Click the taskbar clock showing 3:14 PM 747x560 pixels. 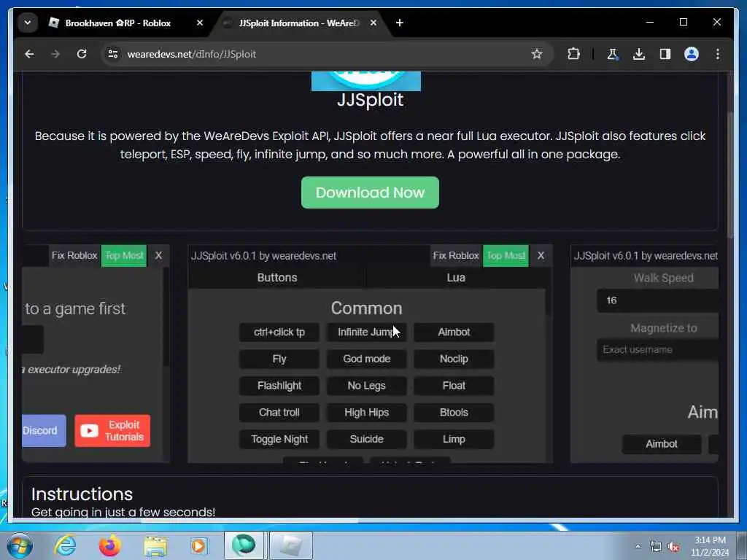click(710, 546)
